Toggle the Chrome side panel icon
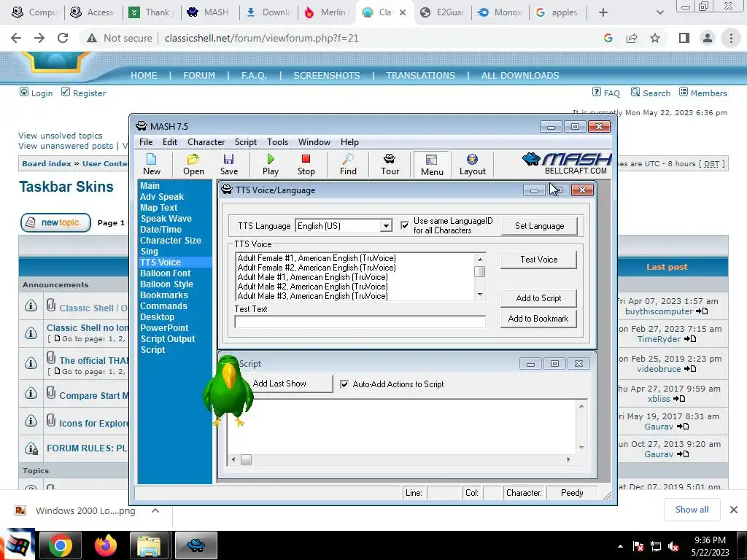 point(684,38)
